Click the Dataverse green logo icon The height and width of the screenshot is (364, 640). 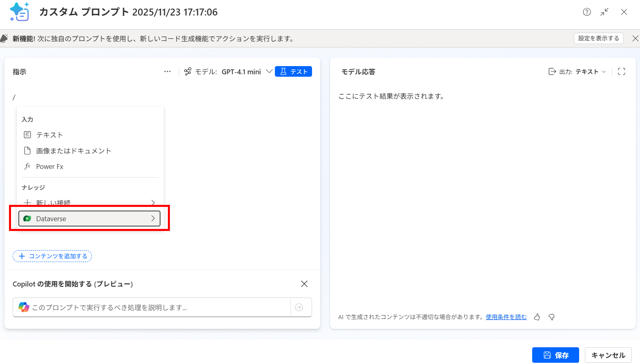click(x=27, y=218)
